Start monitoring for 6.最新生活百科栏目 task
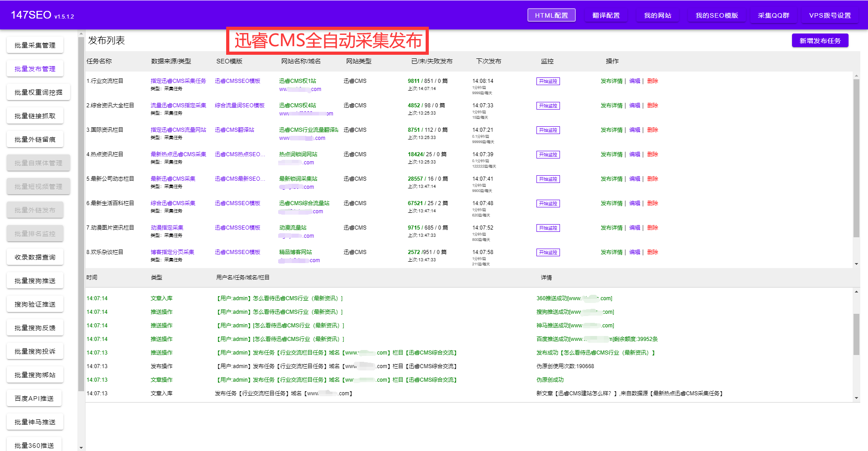The height and width of the screenshot is (451, 868). click(x=548, y=204)
